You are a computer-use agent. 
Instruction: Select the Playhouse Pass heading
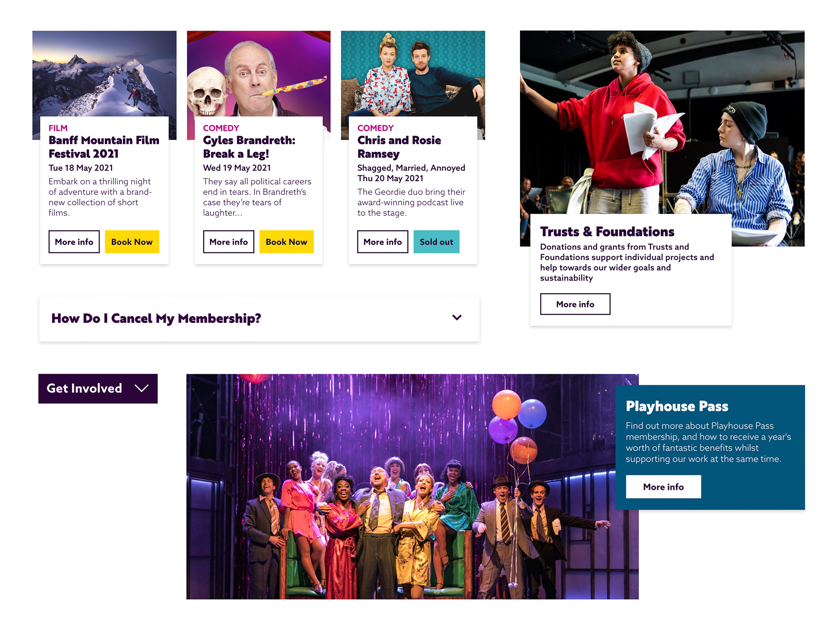click(x=677, y=406)
